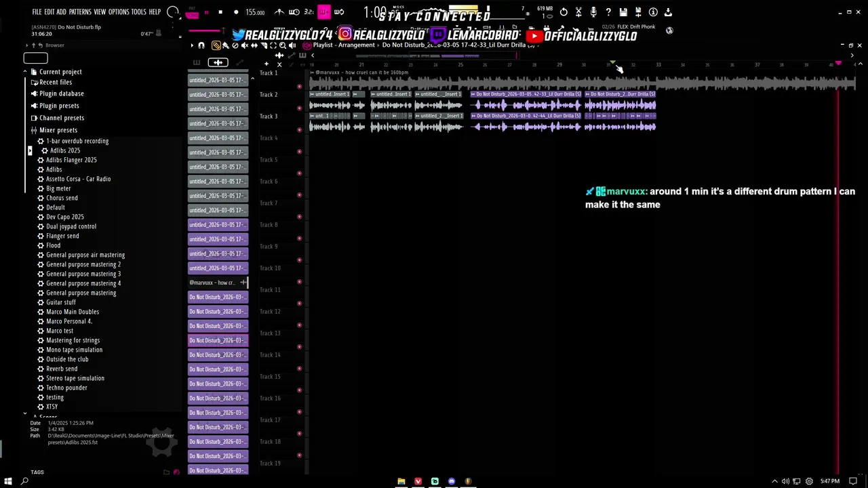Click the browser search field
This screenshot has width=868, height=488.
pos(35,58)
